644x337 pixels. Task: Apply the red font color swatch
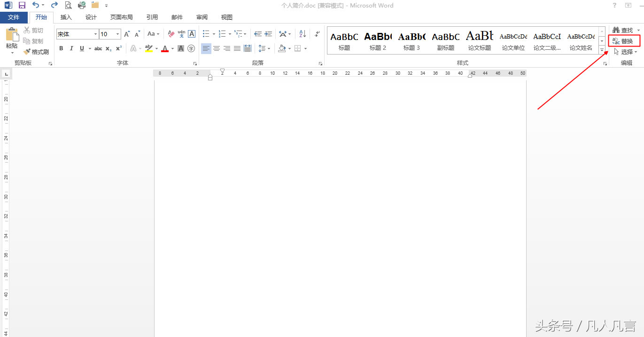coord(165,48)
